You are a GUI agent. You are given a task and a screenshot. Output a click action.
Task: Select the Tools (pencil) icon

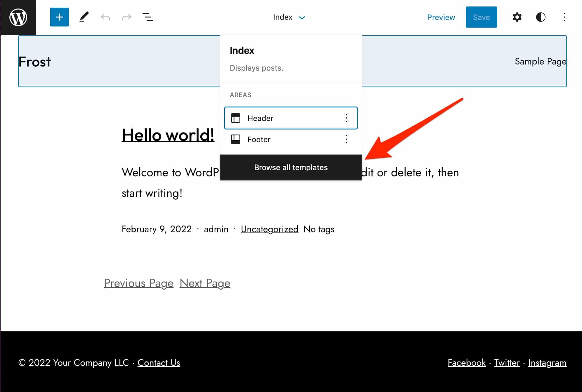(x=84, y=17)
